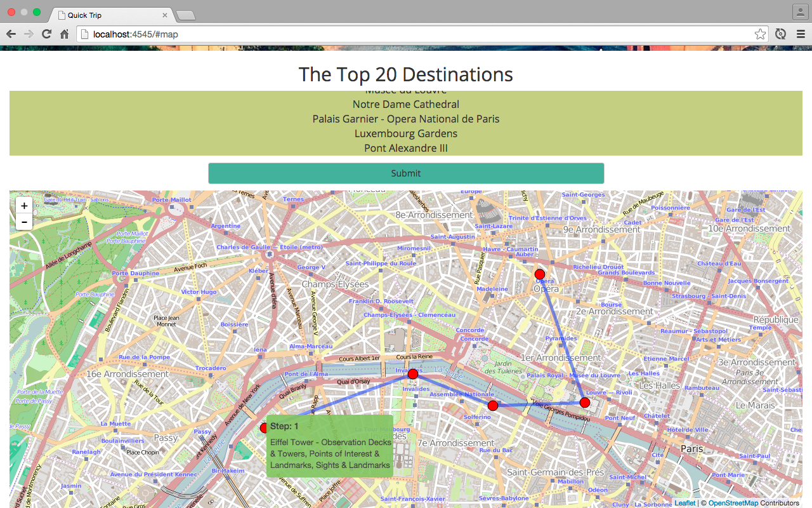Click the Saint-Germain-des-Prés map label
Viewport: 812px width, 508px height.
[555, 472]
